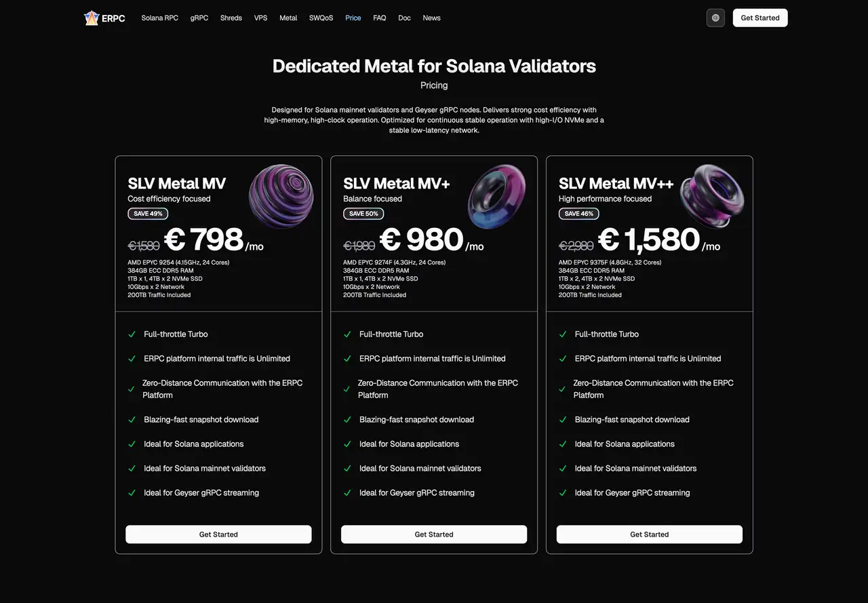Viewport: 868px width, 603px height.
Task: Click the SLV Metal MV+ torus graphic
Action: click(x=497, y=196)
